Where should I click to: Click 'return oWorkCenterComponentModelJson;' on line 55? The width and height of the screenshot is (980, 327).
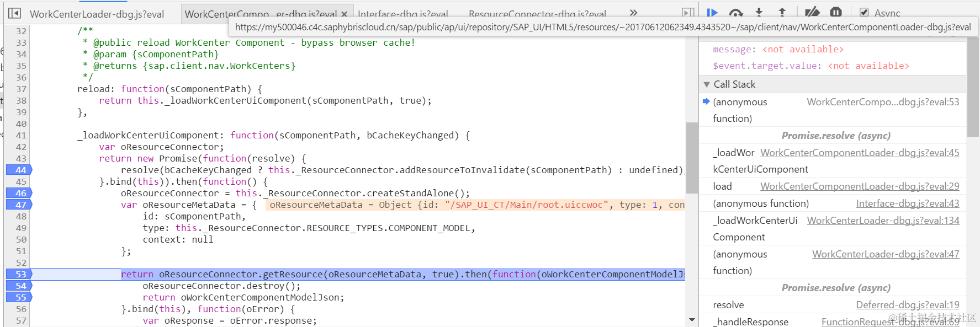[243, 297]
